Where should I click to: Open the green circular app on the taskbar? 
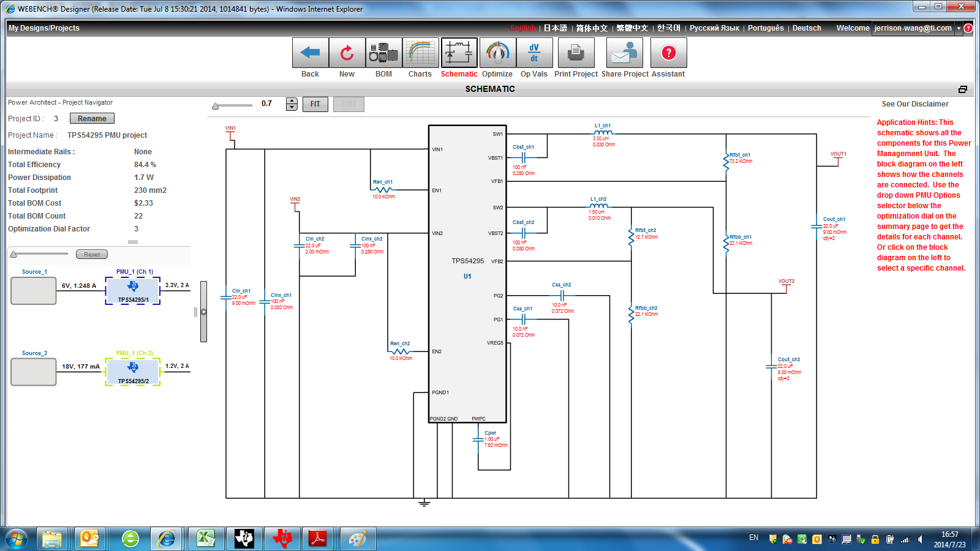point(130,539)
